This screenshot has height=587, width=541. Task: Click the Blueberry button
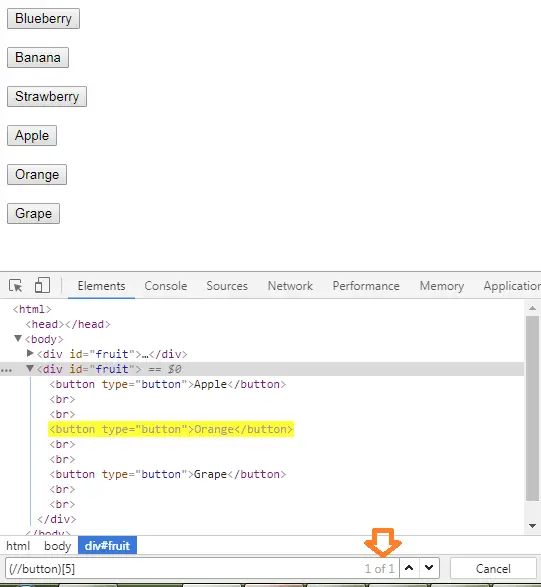[43, 18]
